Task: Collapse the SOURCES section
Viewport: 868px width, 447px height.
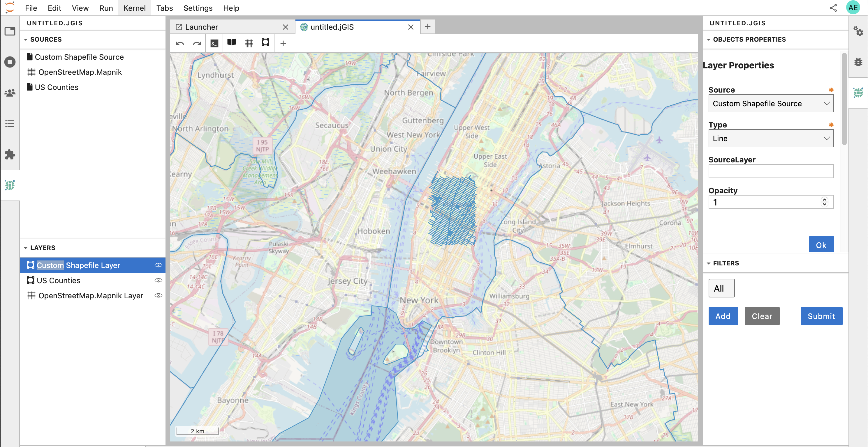Action: click(26, 39)
